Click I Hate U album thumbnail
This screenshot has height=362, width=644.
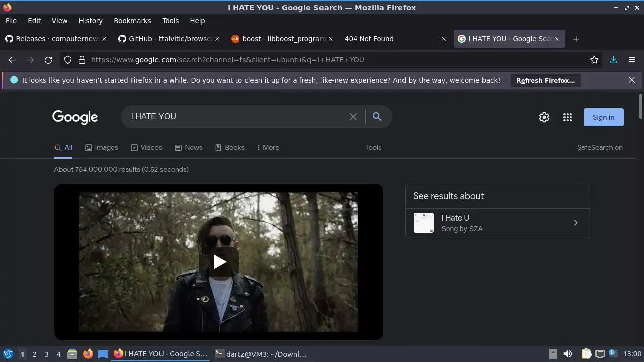[423, 223]
